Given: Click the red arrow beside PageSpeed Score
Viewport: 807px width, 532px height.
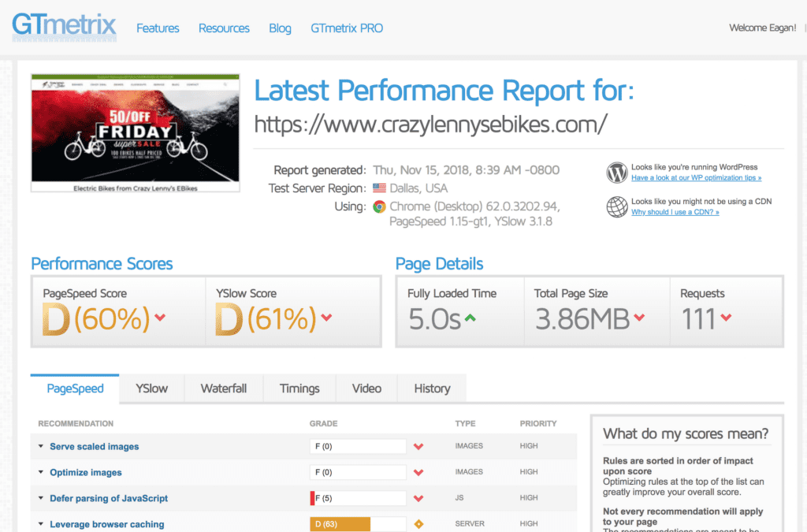Looking at the screenshot, I should pos(160,318).
